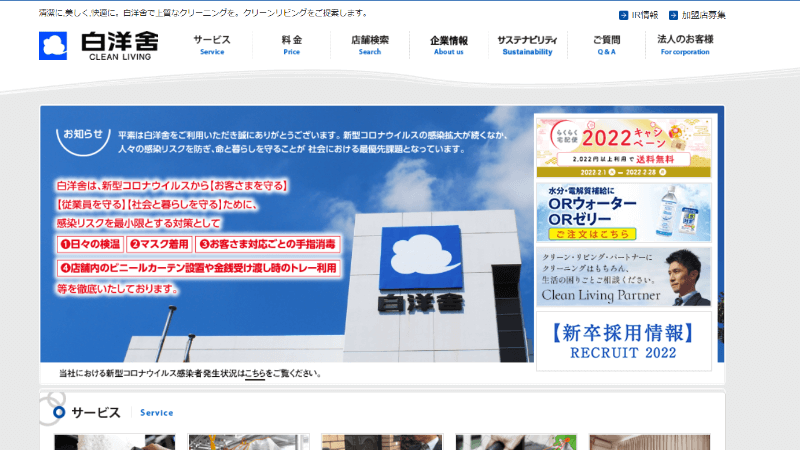
Task: Click the building cloud sign in hero image
Action: [x=421, y=257]
